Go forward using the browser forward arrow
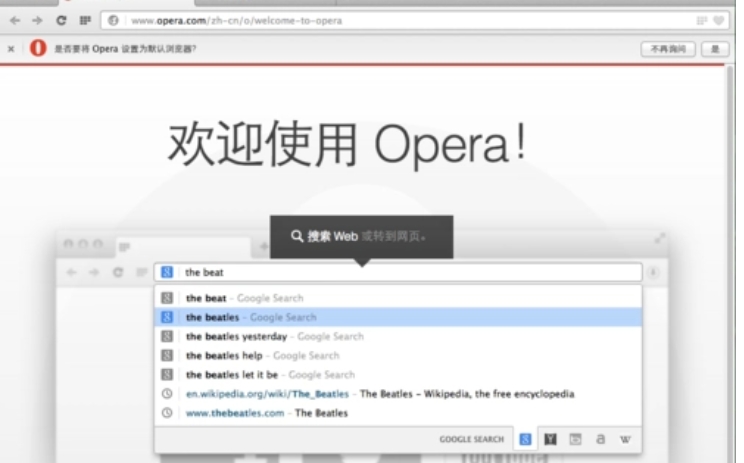 (37, 20)
